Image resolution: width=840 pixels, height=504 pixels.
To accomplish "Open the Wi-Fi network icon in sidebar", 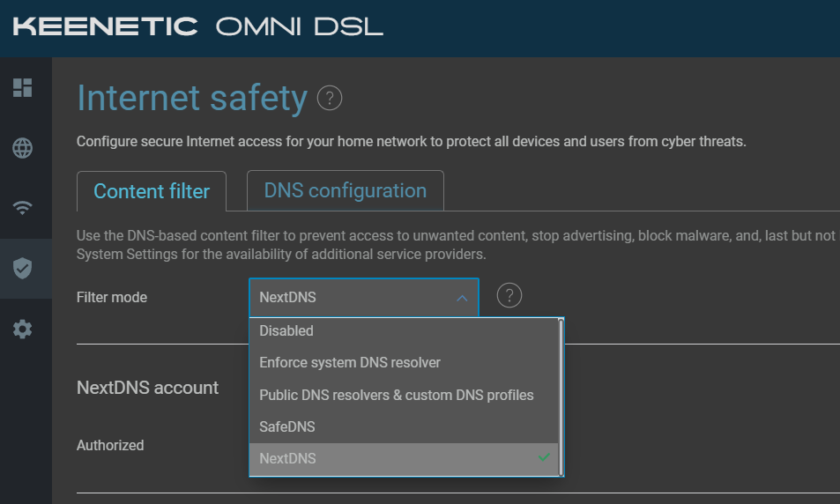I will (x=23, y=208).
